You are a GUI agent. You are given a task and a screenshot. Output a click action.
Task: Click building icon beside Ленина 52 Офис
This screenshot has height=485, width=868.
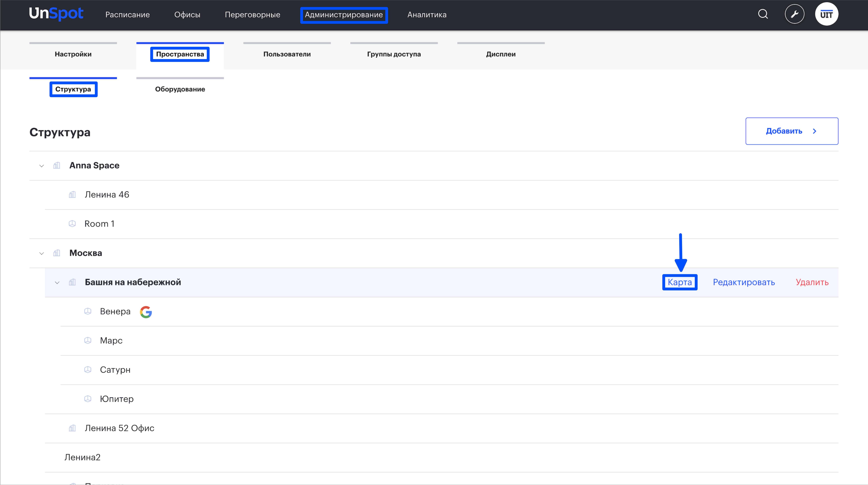(72, 428)
